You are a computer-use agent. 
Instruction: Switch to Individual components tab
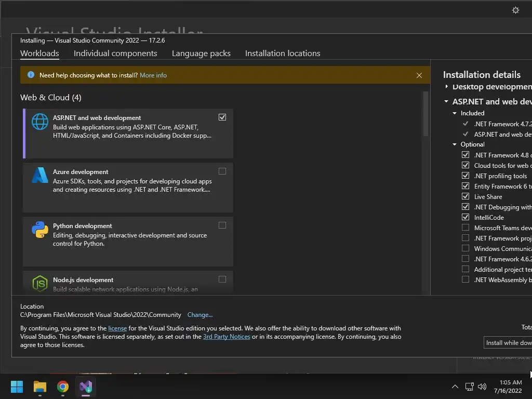pyautogui.click(x=115, y=54)
